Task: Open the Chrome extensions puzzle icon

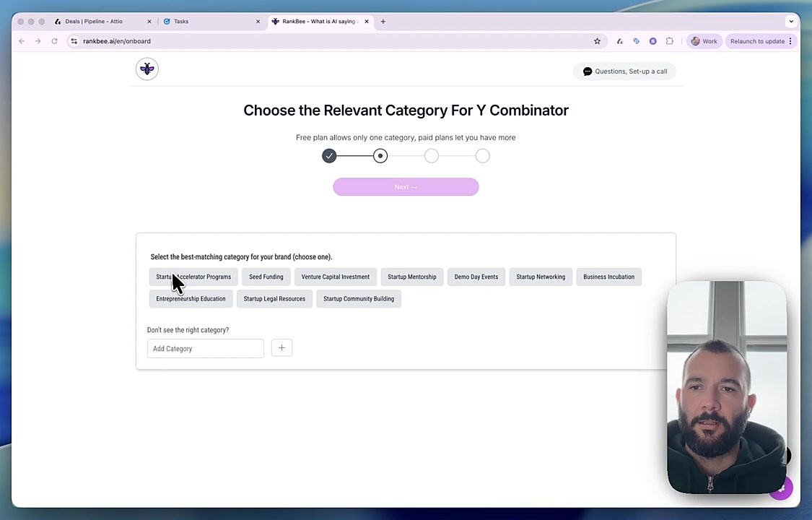Action: pyautogui.click(x=670, y=41)
